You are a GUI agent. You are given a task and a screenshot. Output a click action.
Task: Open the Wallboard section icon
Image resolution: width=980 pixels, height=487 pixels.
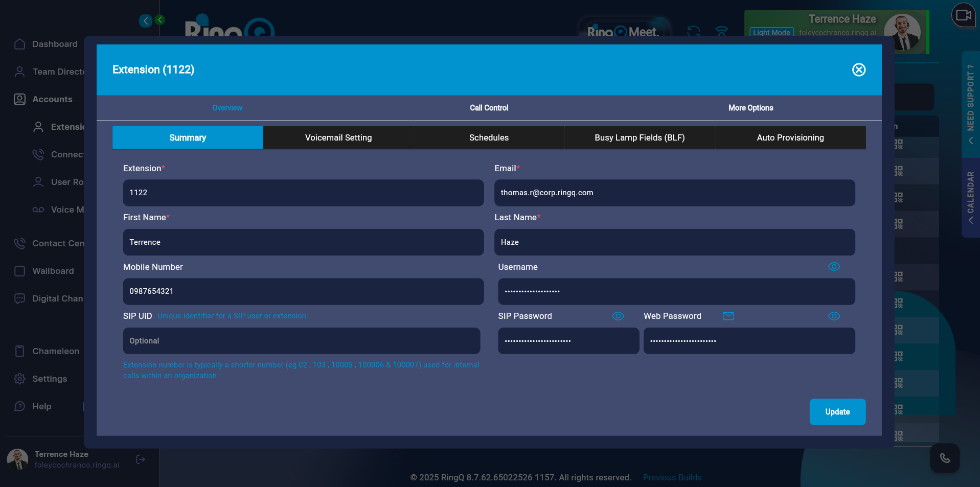pos(19,271)
